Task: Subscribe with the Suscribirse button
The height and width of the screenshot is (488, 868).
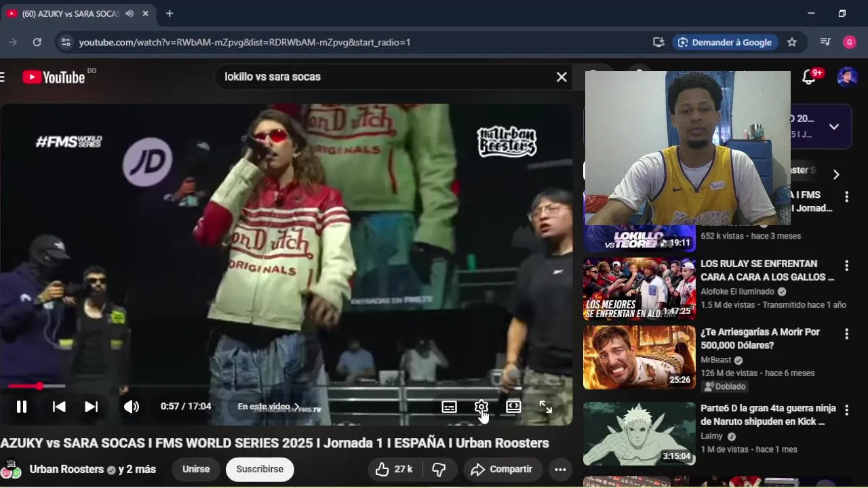Action: 260,469
